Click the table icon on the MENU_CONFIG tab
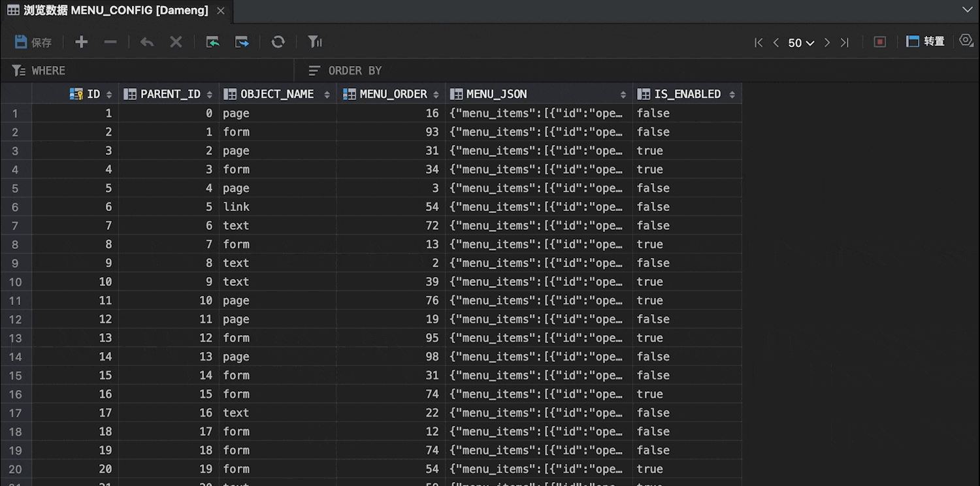 coord(13,10)
